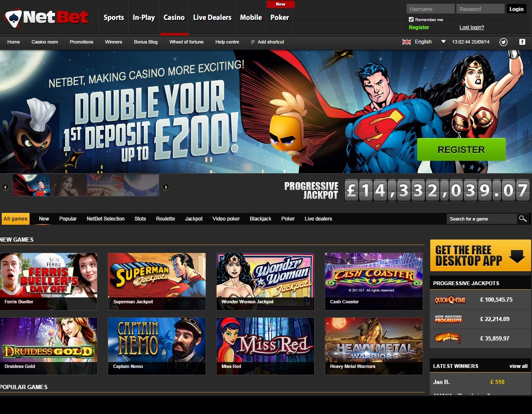
Task: Click the Super Multitimes Progressive logo
Action: [448, 319]
